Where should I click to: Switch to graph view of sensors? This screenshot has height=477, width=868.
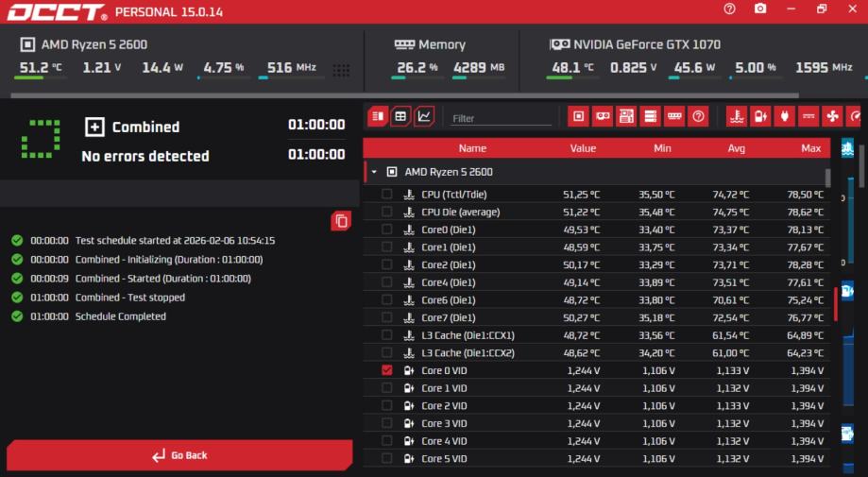click(423, 116)
